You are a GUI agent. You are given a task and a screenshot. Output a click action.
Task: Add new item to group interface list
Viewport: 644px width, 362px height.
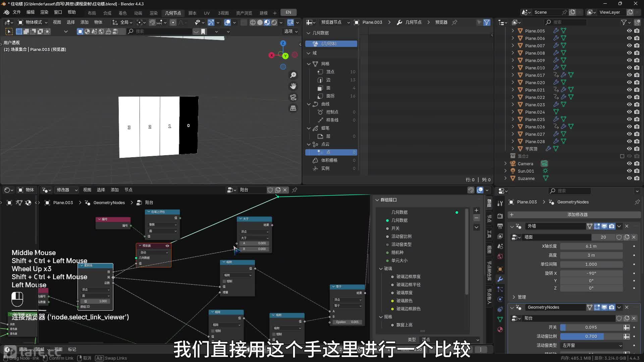476,210
